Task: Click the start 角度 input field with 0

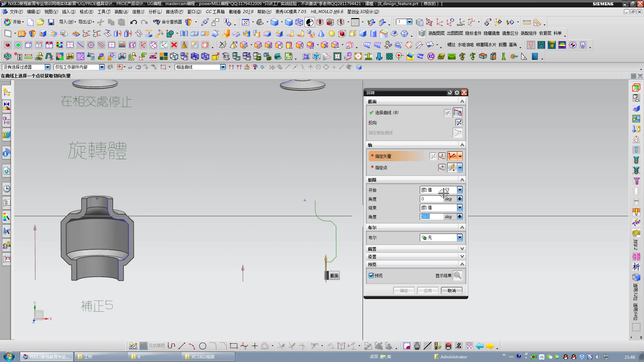Action: 431,199
